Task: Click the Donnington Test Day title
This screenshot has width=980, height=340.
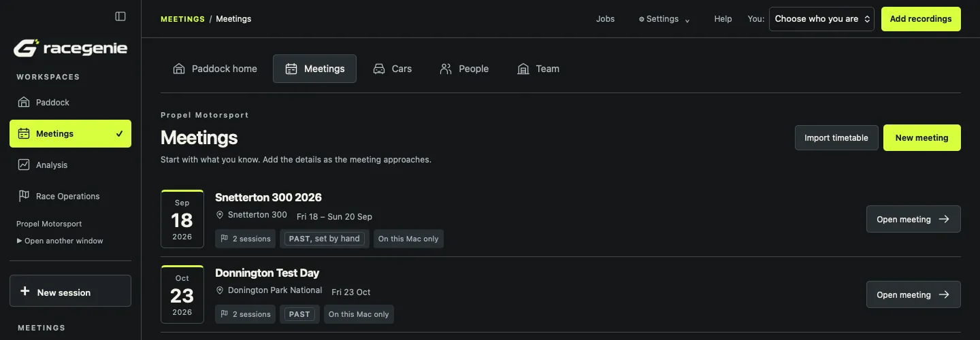Action: pos(267,273)
